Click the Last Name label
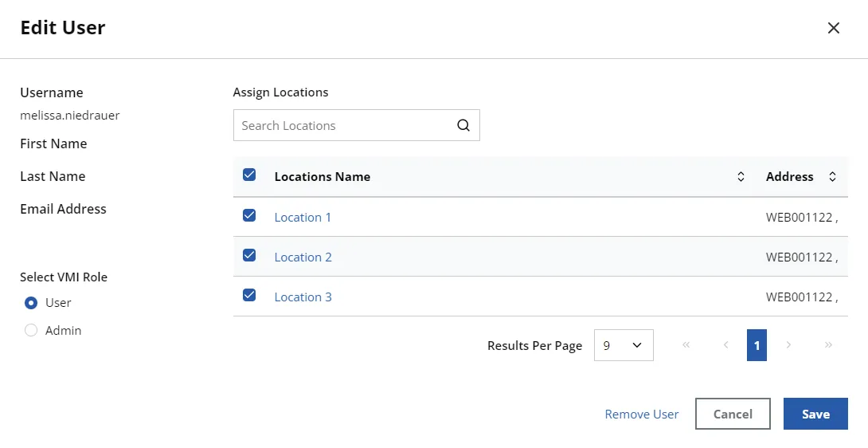Viewport: 868px width, 448px height. (x=53, y=176)
